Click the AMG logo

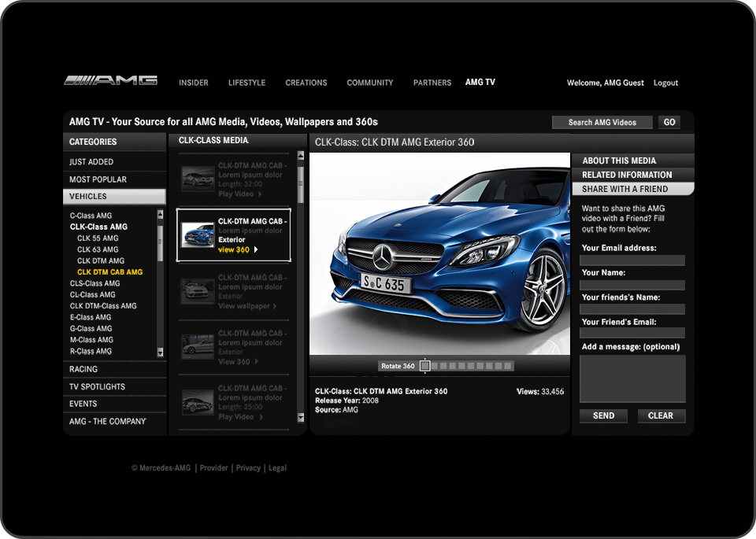pos(110,80)
